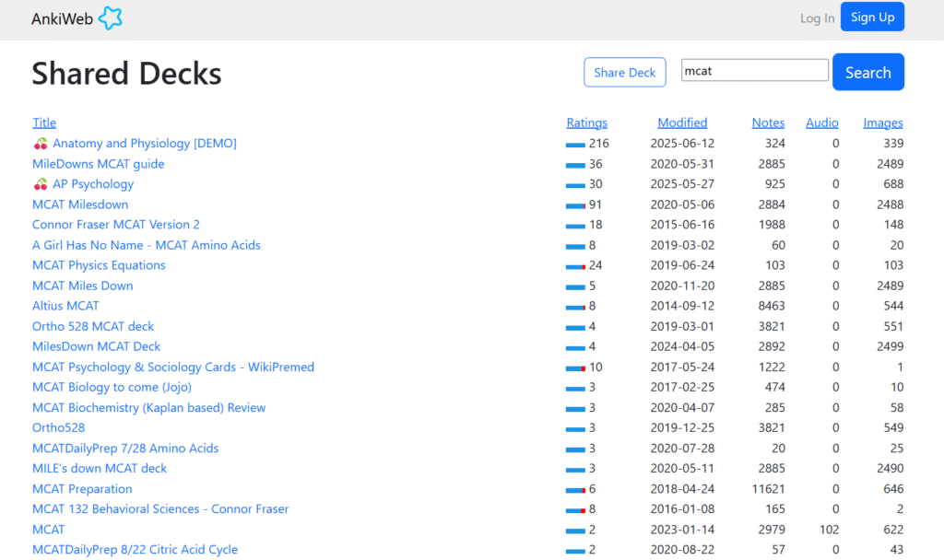Image resolution: width=944 pixels, height=560 pixels.
Task: Open MCATDailyPrep 7/28 Amino Acids
Action: (x=125, y=449)
